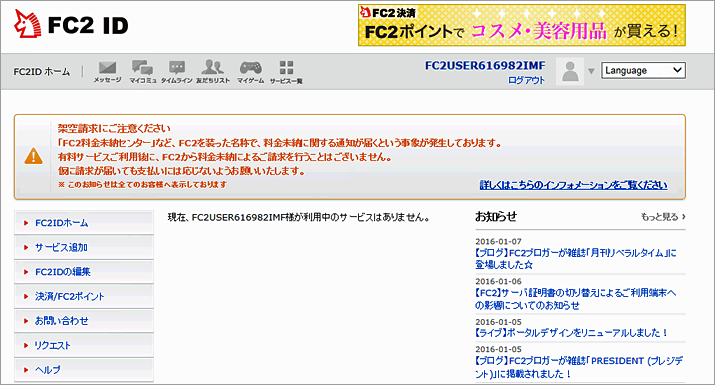Click the user avatar silhouette icon
The image size is (715, 385).
pos(570,71)
